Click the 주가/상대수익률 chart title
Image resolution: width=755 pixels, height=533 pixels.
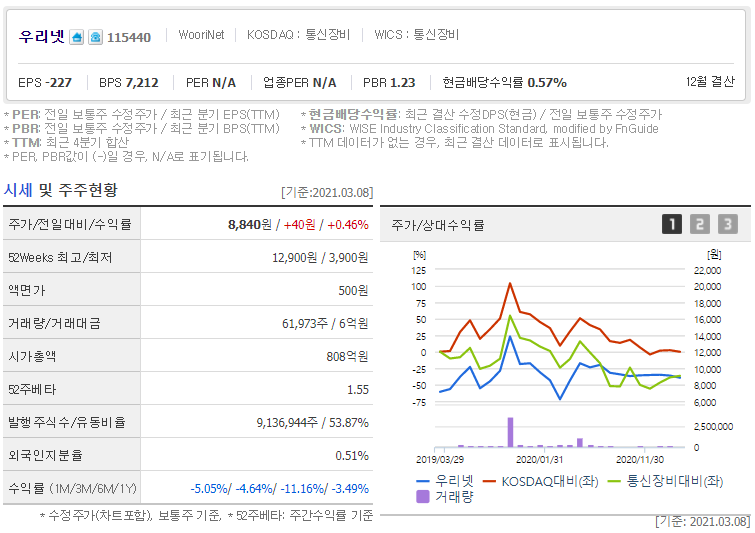[x=438, y=225]
